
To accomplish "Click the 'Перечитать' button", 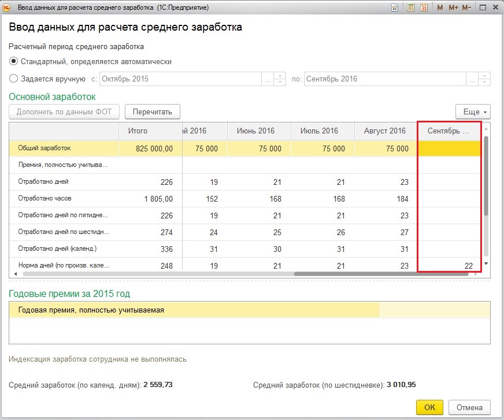I will (x=153, y=112).
